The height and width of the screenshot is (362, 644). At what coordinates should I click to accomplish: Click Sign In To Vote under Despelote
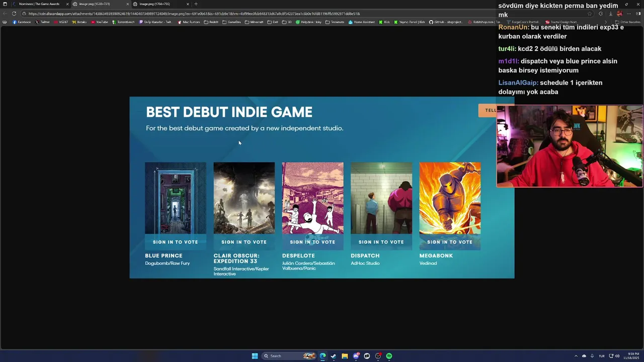pos(312,242)
